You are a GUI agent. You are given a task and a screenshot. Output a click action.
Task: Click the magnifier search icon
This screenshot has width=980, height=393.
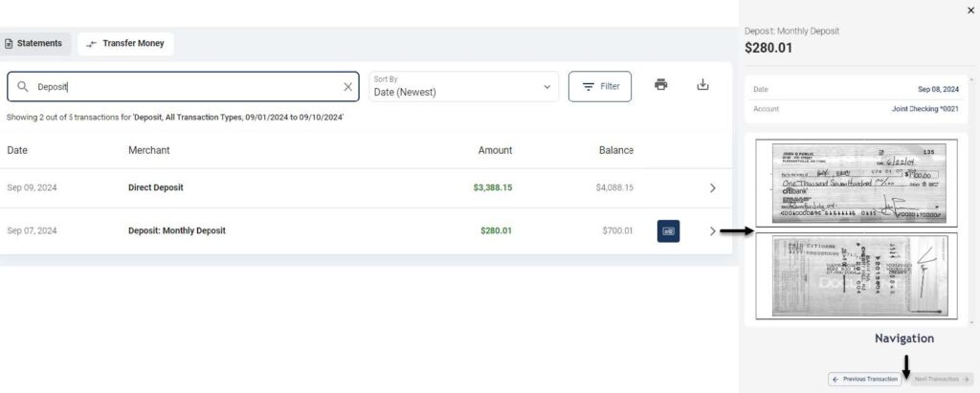23,87
